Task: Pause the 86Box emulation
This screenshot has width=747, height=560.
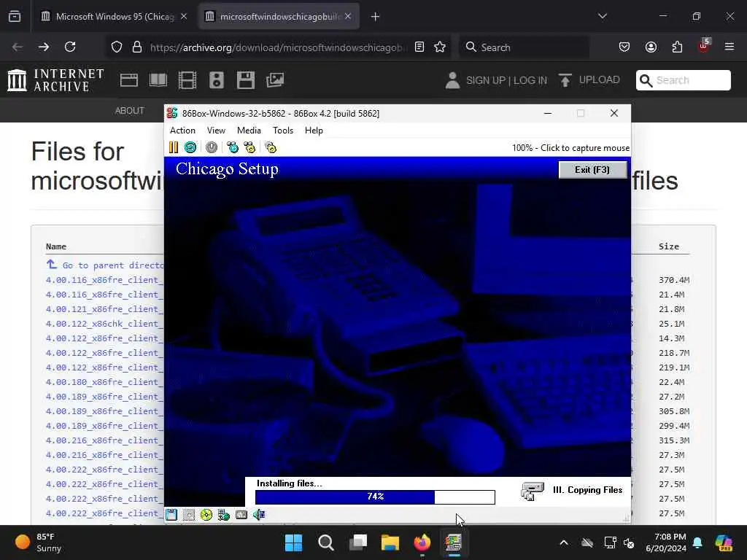Action: click(174, 147)
